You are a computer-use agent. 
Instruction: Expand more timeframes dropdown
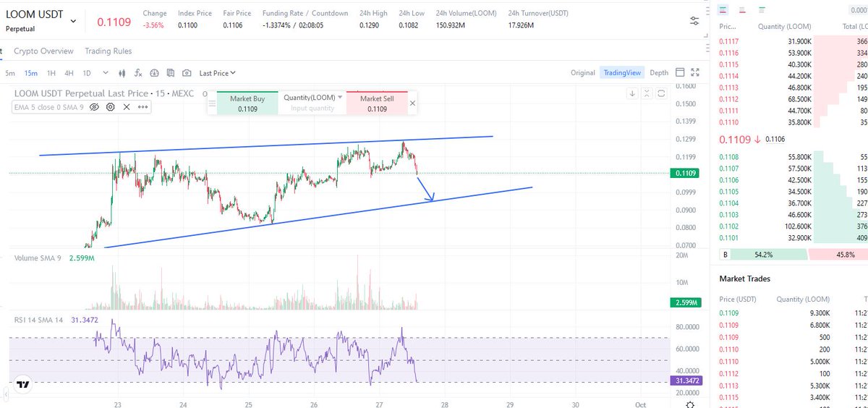(x=106, y=73)
